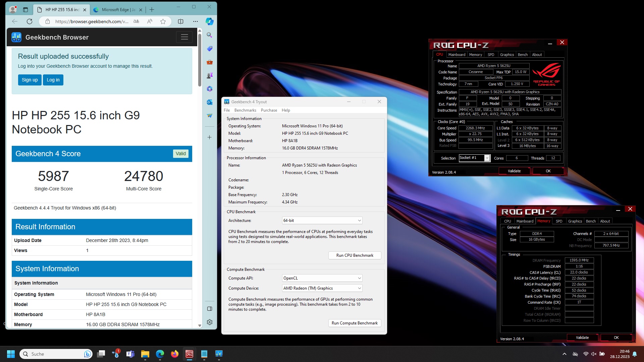Open Microsoft Teams from the taskbar
This screenshot has width=644, height=362.
coord(130,354)
